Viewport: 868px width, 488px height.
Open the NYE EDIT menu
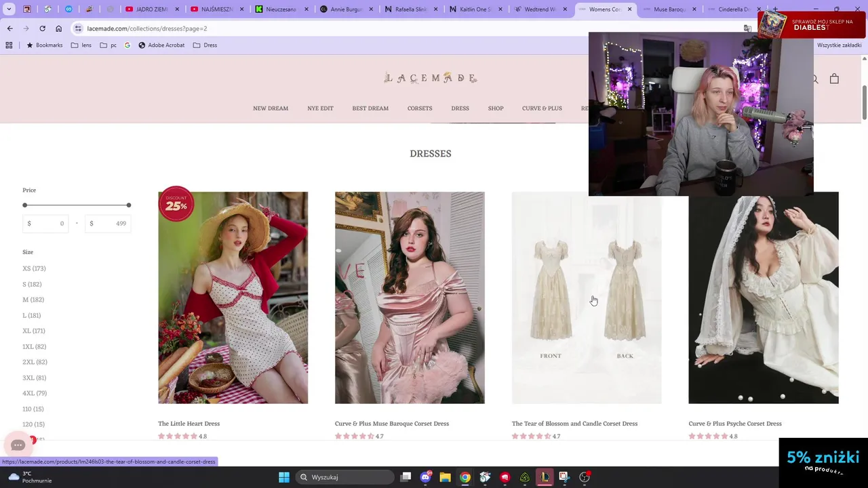(320, 108)
